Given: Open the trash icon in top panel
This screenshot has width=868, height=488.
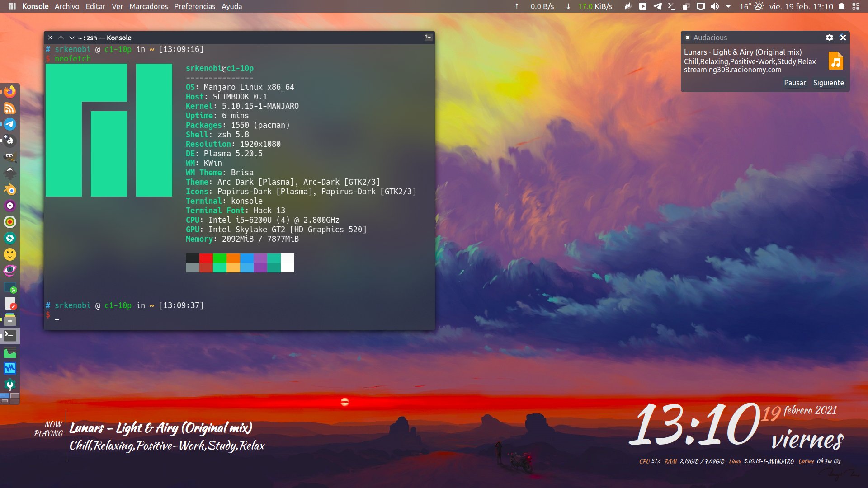Looking at the screenshot, I should pyautogui.click(x=841, y=6).
